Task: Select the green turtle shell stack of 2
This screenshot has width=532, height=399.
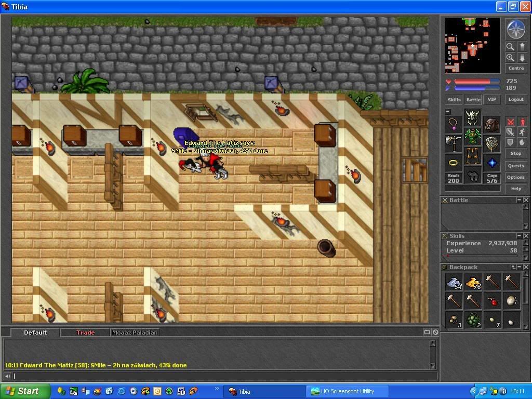Action: coord(473,320)
